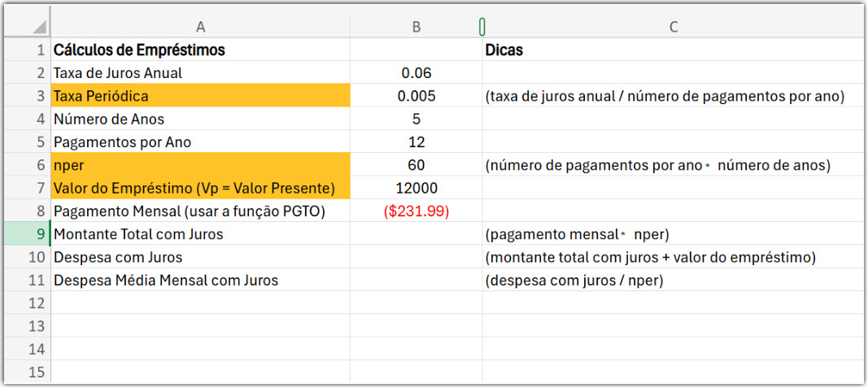Viewport: 868px width, 388px height.
Task: Select row 5 header
Action: click(27, 142)
